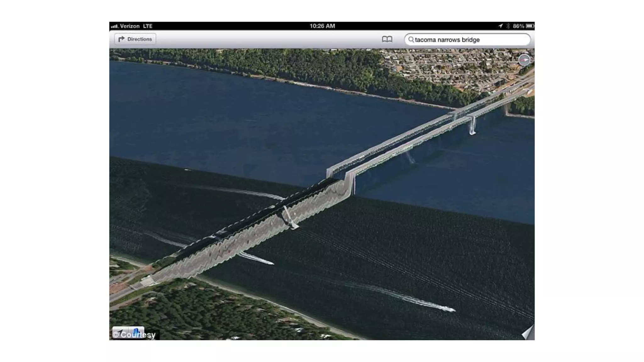Tap the warped bridge tower mid-span
Image resolution: width=644 pixels, height=362 pixels.
coord(290,217)
